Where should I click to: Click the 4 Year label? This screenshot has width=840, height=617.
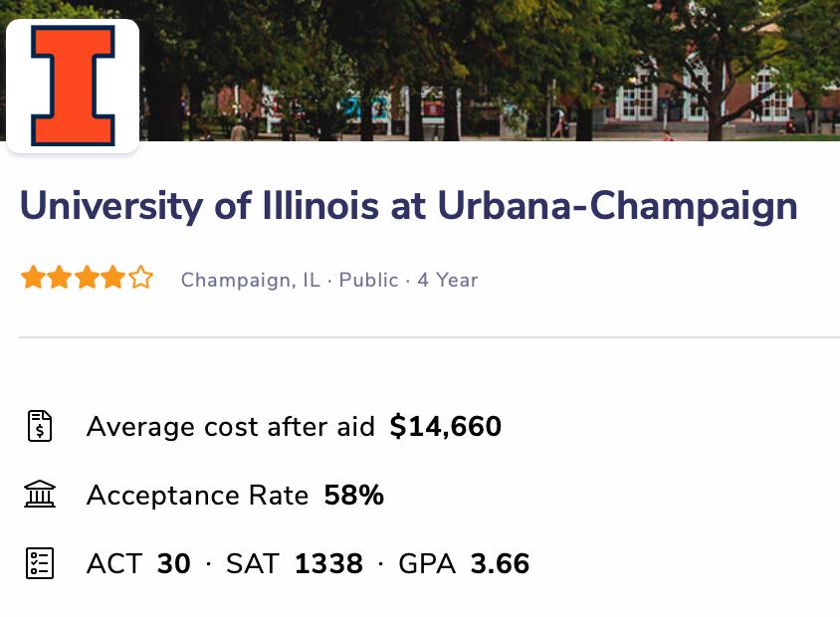448,280
